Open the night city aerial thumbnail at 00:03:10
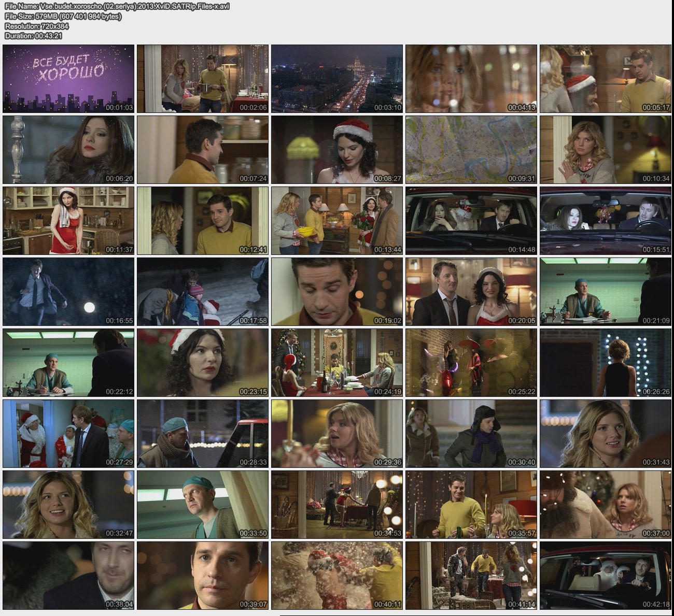Screen dimensions: 674x616 tap(336, 79)
